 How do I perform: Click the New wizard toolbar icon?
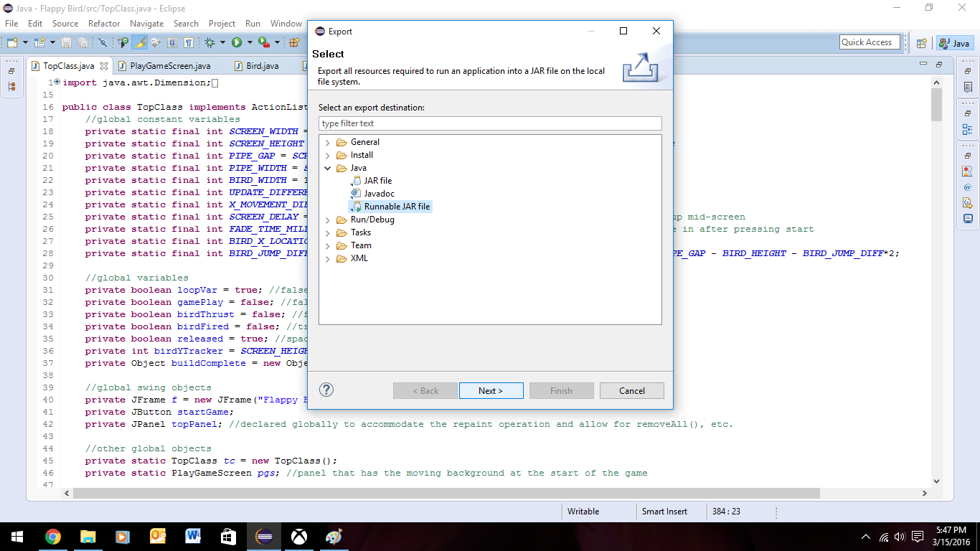tap(11, 43)
